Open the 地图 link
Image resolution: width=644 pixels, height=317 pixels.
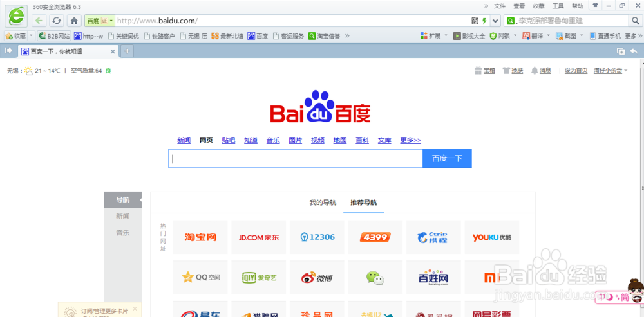[340, 140]
